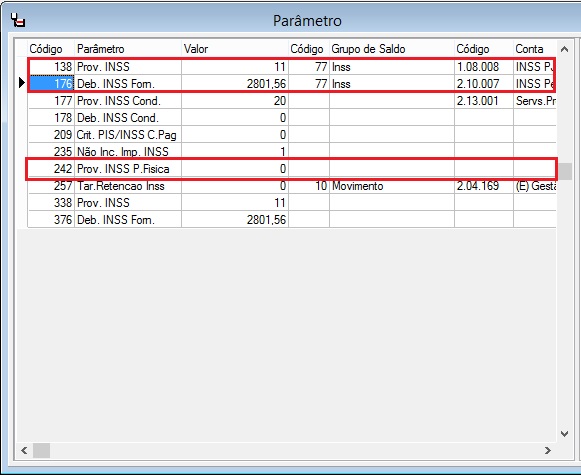The width and height of the screenshot is (581, 475).
Task: Select code 376 Deb. INSS Forn. row
Action: click(x=292, y=220)
